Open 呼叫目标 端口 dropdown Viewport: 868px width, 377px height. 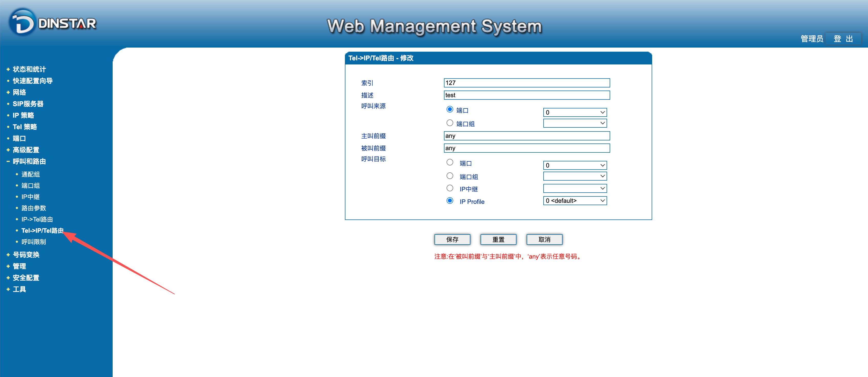click(x=575, y=165)
